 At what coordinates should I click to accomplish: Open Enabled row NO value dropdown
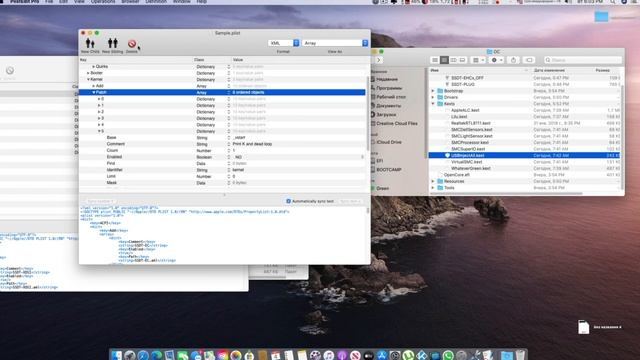click(x=362, y=157)
